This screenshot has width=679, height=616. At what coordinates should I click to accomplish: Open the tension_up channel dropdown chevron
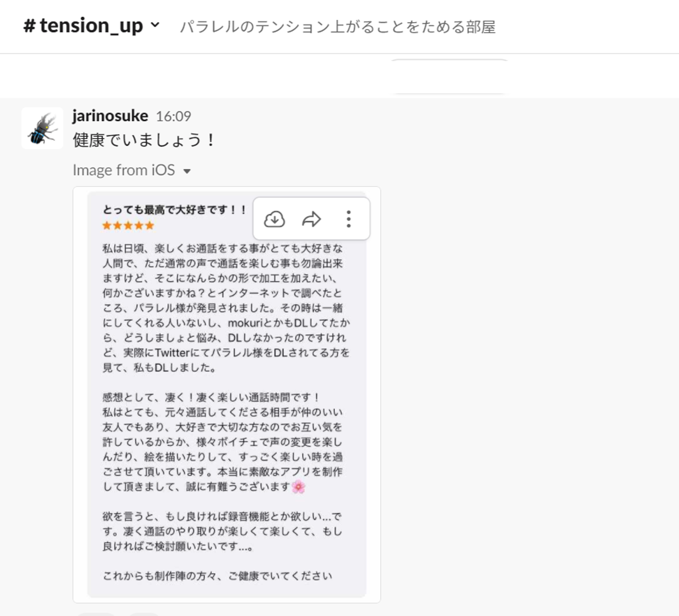click(155, 25)
